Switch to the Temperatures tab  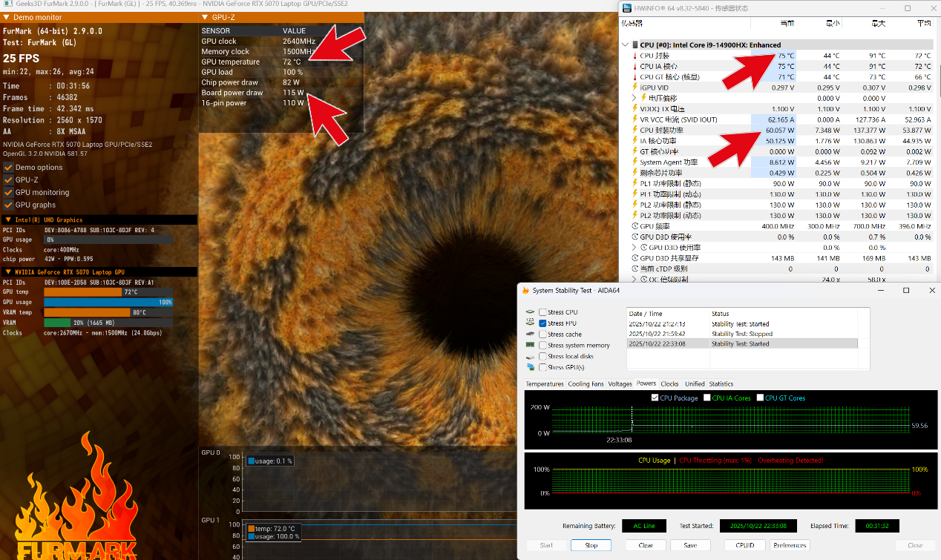pos(544,384)
